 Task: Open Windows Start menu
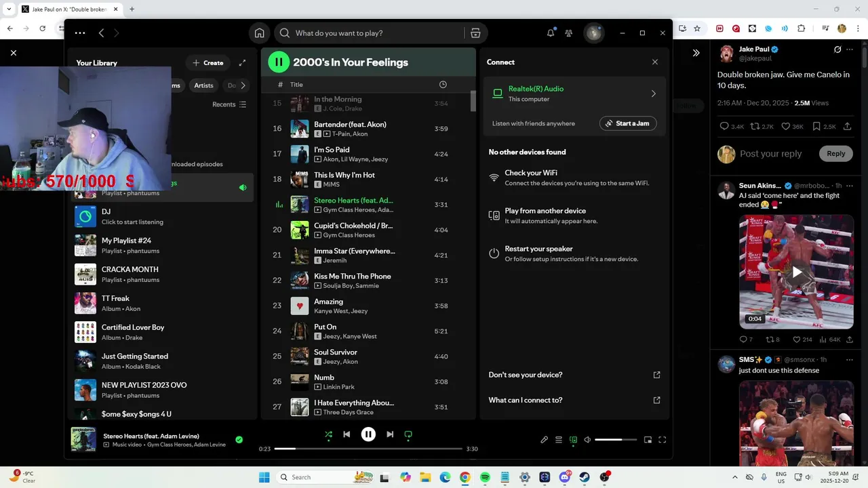[264, 477]
